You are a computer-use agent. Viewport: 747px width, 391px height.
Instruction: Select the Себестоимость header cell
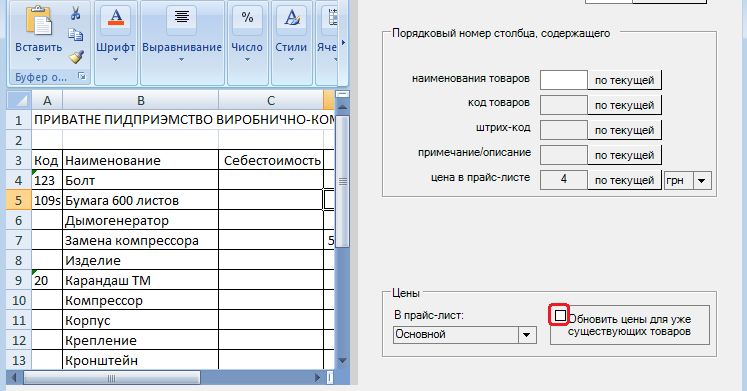(x=271, y=160)
